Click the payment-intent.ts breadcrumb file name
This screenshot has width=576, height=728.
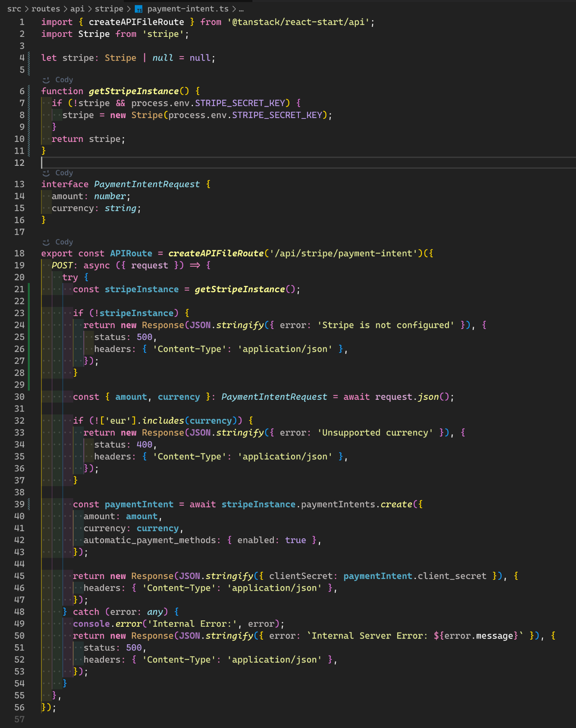click(x=188, y=9)
